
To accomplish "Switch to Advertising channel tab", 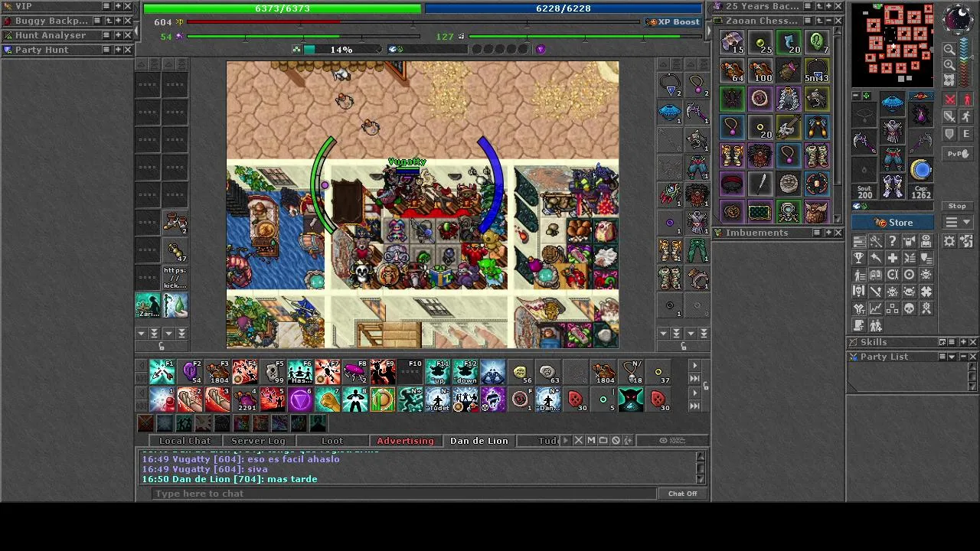I will click(405, 441).
